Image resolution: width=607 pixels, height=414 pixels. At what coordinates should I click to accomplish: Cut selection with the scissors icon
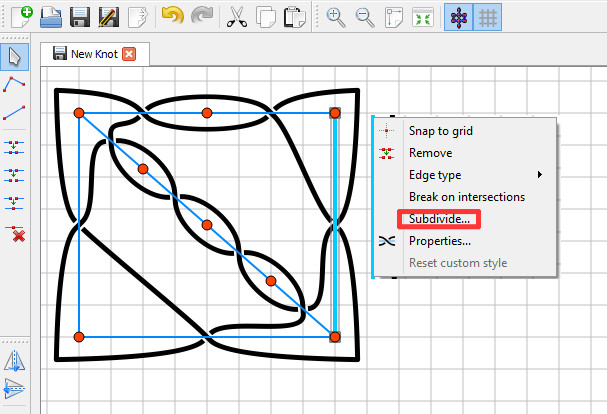coord(237,17)
